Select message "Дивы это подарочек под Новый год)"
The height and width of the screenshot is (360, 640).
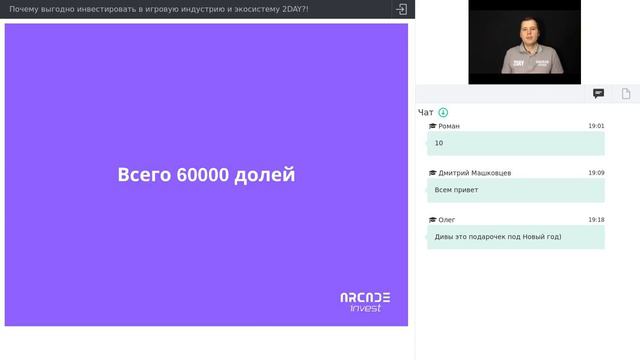pyautogui.click(x=516, y=237)
